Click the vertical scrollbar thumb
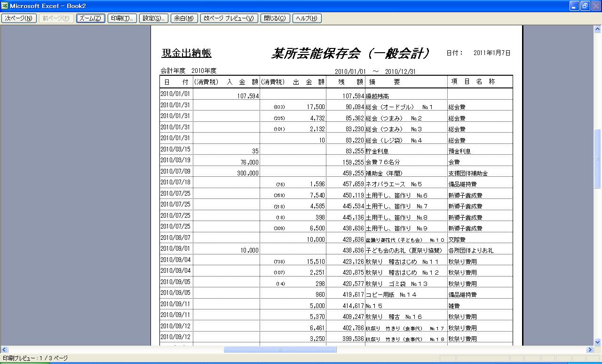This screenshot has height=364, width=602. coord(598,159)
